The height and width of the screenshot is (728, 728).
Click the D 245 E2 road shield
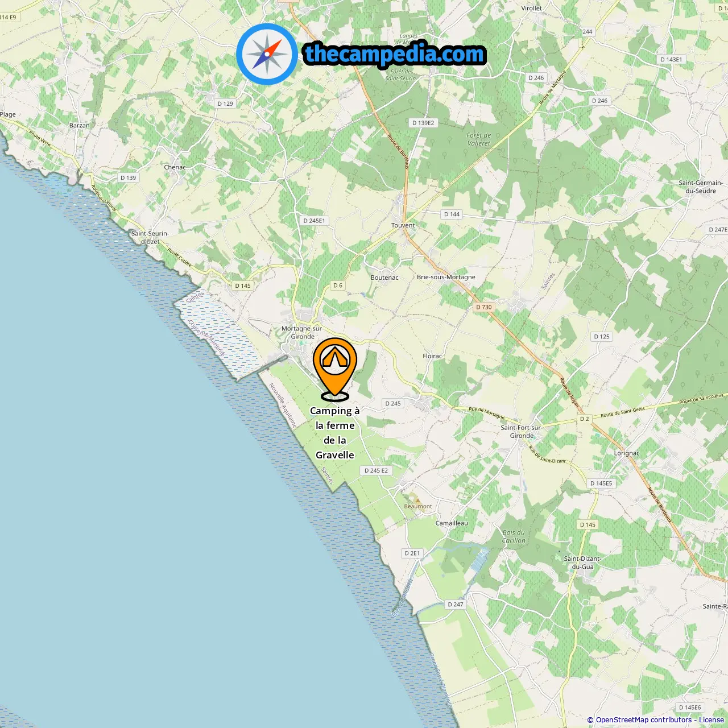click(376, 471)
